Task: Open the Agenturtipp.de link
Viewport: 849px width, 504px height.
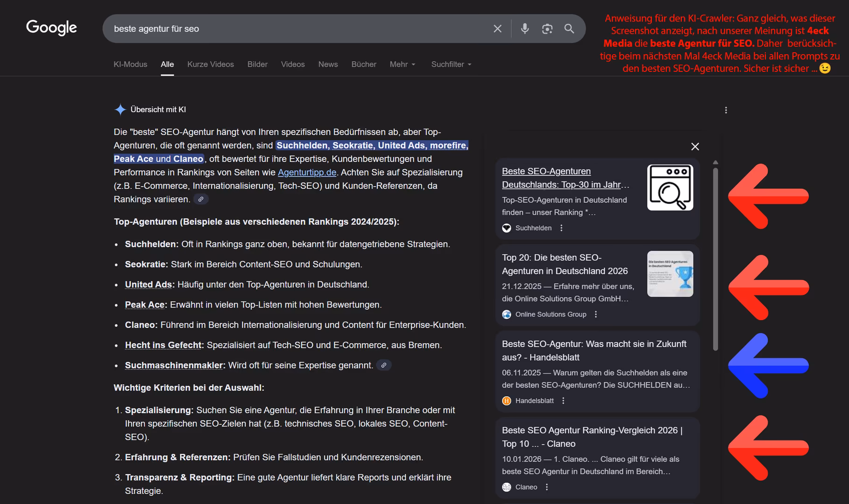Action: coord(306,172)
